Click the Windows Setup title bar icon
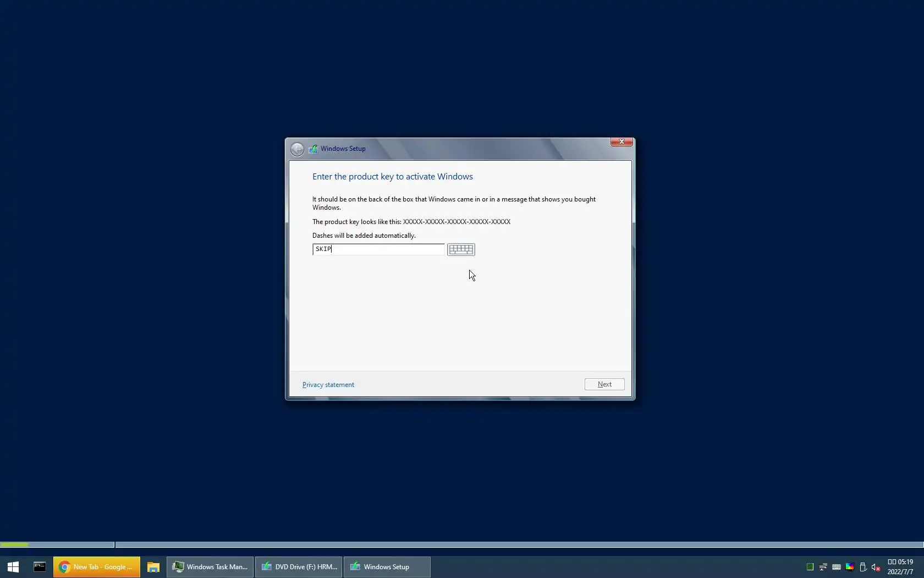Viewport: 924px width, 578px height. [x=313, y=149]
